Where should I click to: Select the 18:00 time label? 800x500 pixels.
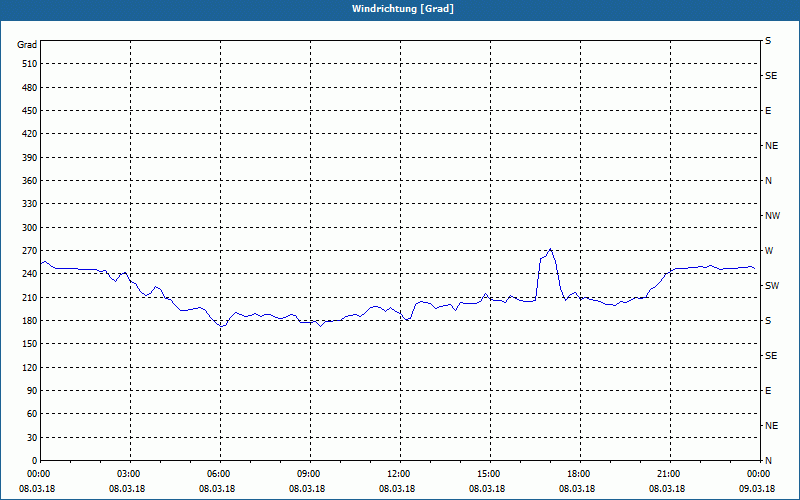580,474
